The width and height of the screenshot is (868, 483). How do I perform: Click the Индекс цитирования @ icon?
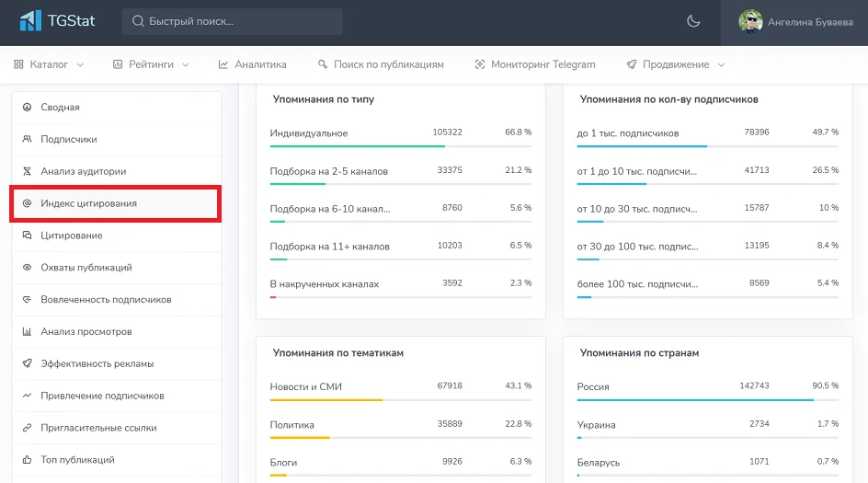coord(27,203)
